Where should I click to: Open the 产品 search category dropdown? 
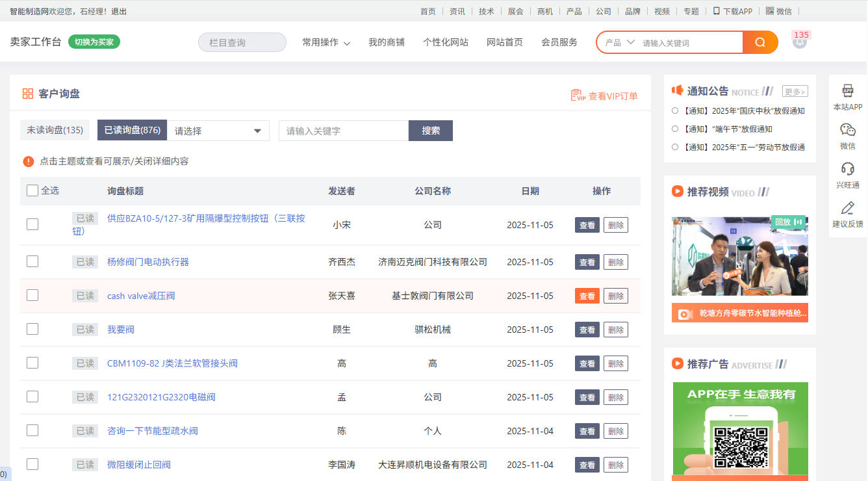619,42
